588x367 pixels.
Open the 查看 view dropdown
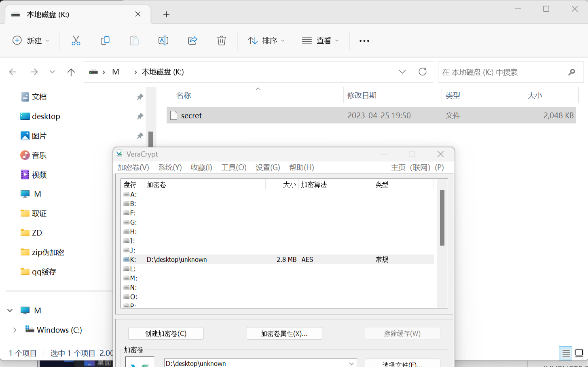point(321,40)
